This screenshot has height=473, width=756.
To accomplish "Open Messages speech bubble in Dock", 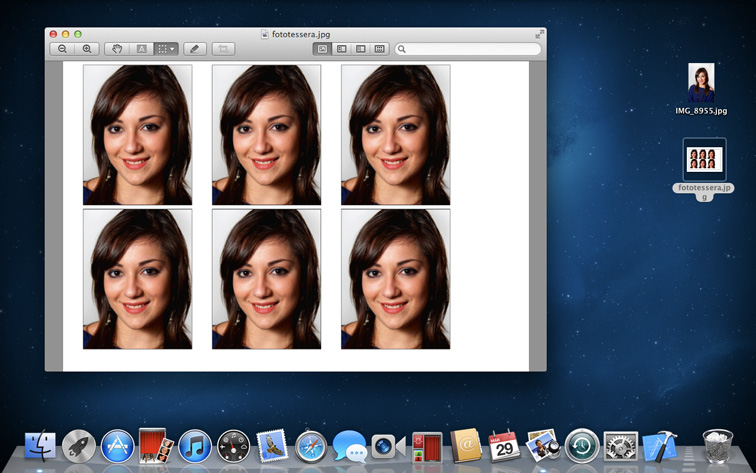I will point(350,446).
